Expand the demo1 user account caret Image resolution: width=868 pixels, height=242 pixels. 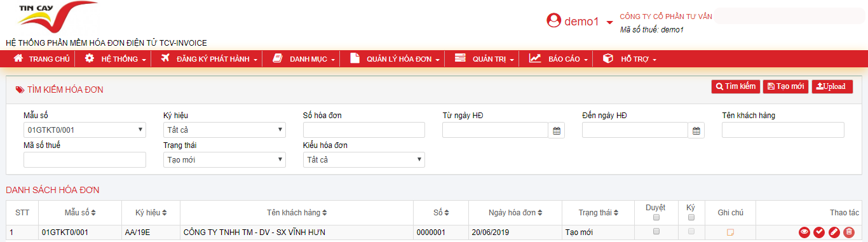[609, 22]
